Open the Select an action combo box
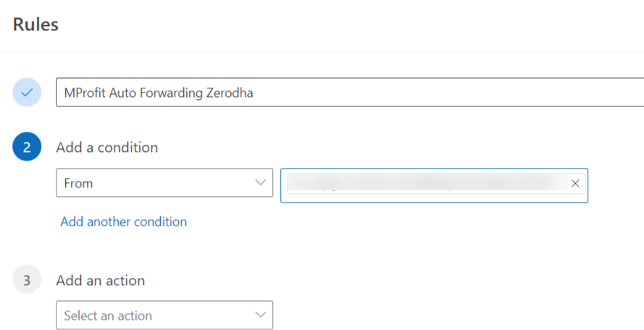 (x=164, y=316)
